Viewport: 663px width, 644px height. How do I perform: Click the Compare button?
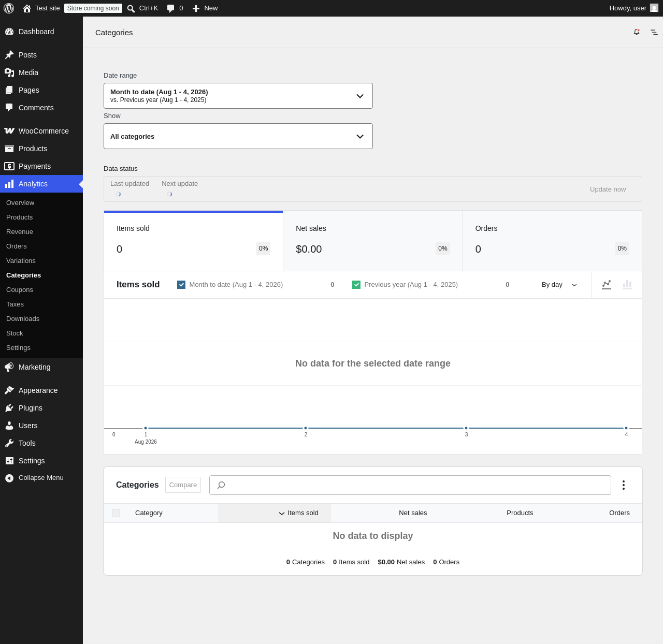click(x=183, y=485)
